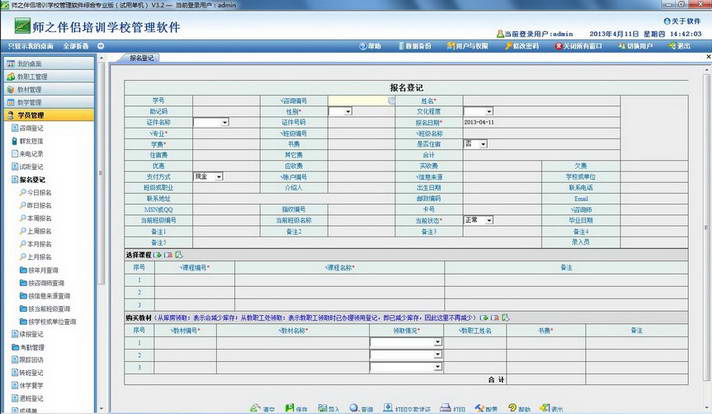Click 退出 in the top toolbar
The width and height of the screenshot is (712, 414).
[x=680, y=46]
